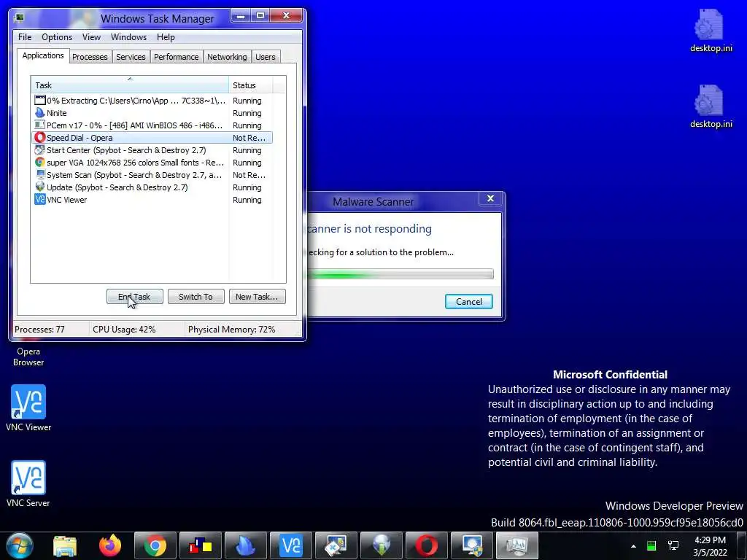Click the System Scan icon in task list
Viewport: 747px width, 560px height.
tap(40, 175)
